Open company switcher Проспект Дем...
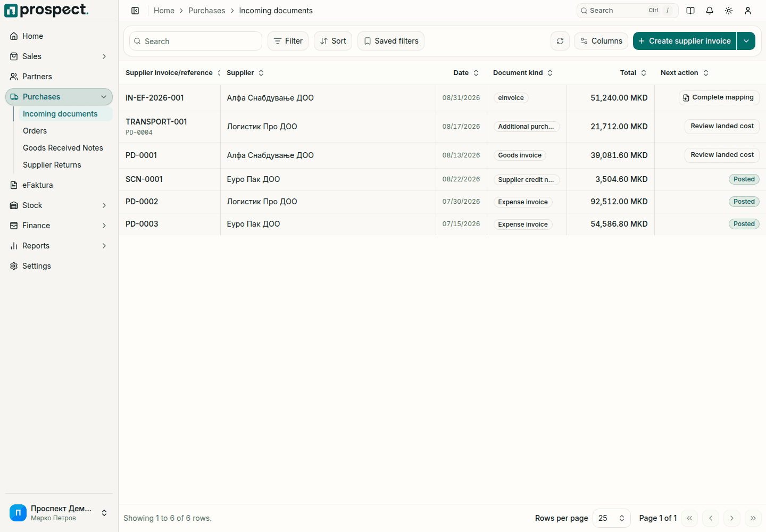 59,513
